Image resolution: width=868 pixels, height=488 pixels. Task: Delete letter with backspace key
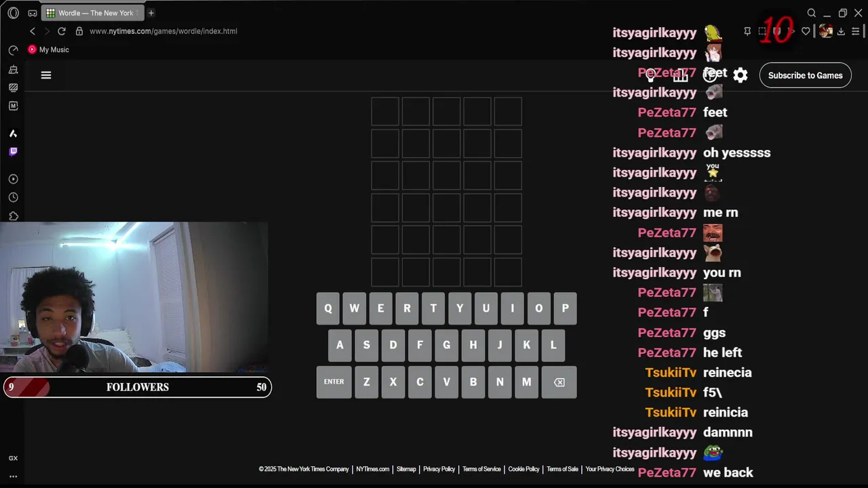[559, 382]
